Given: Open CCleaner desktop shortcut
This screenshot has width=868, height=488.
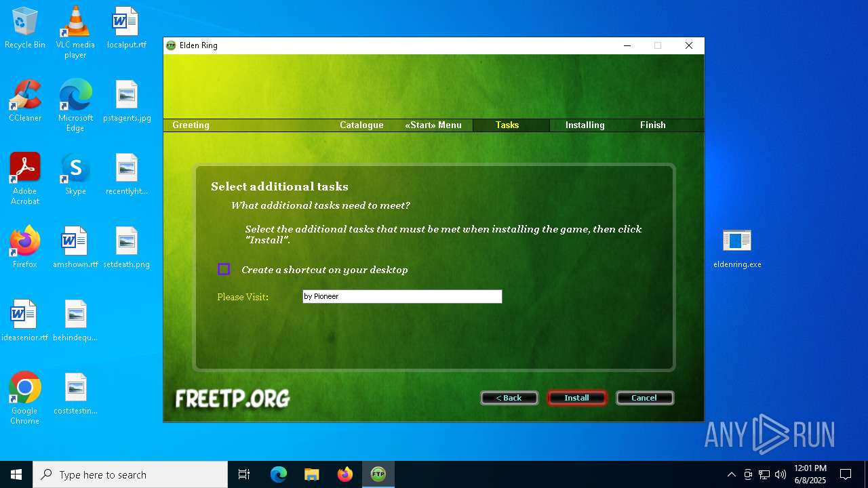Looking at the screenshot, I should point(25,101).
